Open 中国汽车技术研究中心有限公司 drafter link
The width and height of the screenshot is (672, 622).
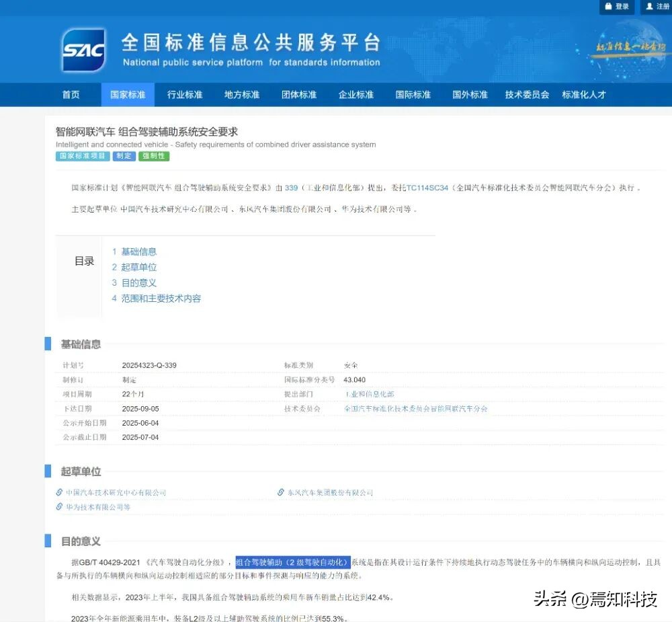[x=116, y=492]
